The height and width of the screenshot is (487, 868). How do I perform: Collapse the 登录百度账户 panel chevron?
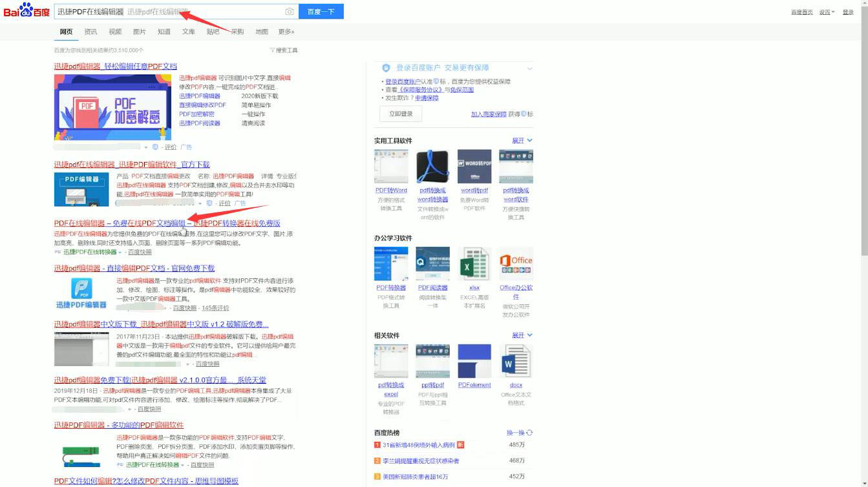[529, 68]
